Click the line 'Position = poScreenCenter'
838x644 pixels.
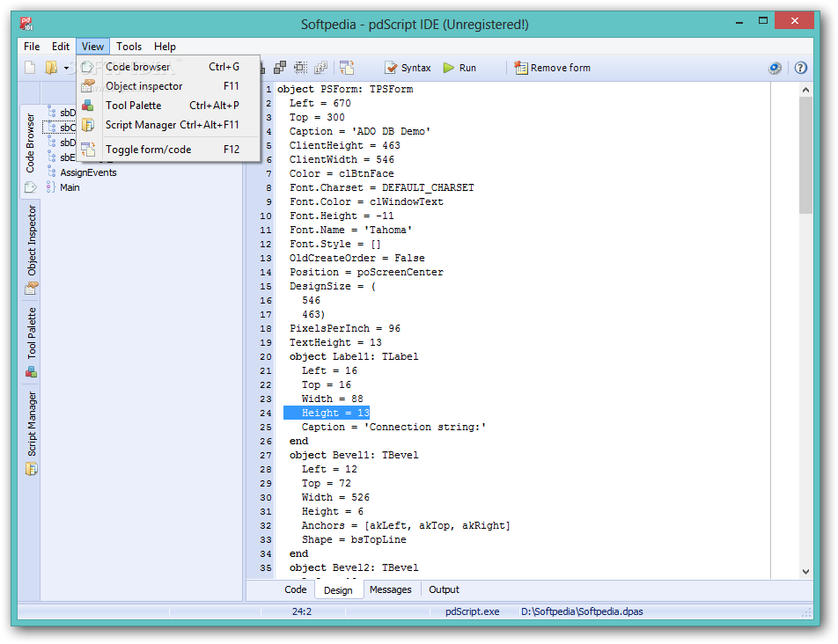tap(366, 272)
